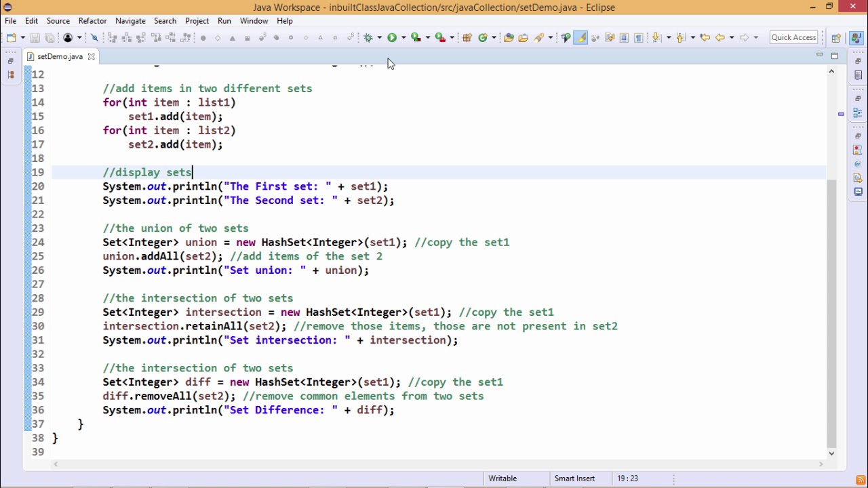Click the Quick Access search field
This screenshot has width=868, height=488.
click(794, 37)
